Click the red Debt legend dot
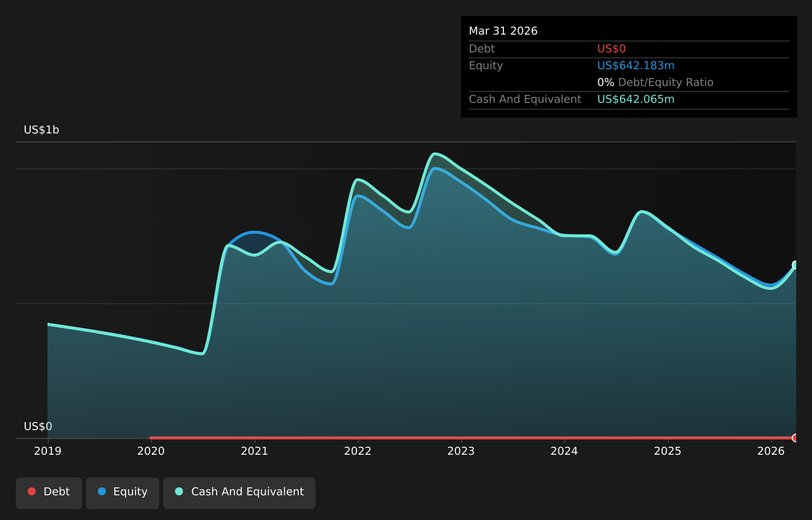The width and height of the screenshot is (812, 520). (32, 491)
